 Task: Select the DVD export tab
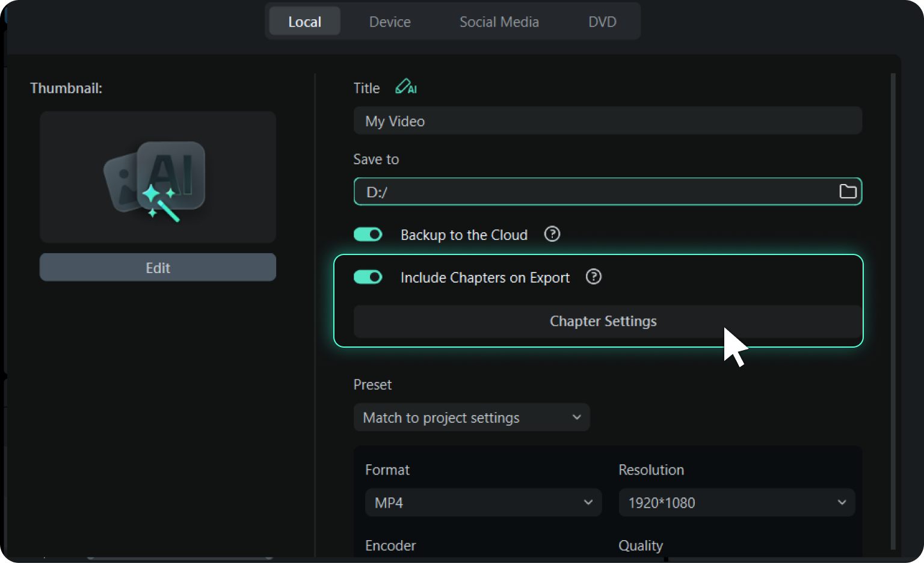click(x=602, y=22)
